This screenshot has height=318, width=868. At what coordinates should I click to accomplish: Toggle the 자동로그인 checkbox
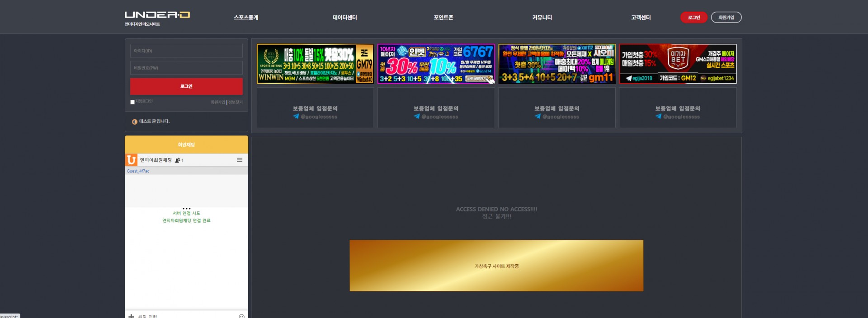(132, 102)
